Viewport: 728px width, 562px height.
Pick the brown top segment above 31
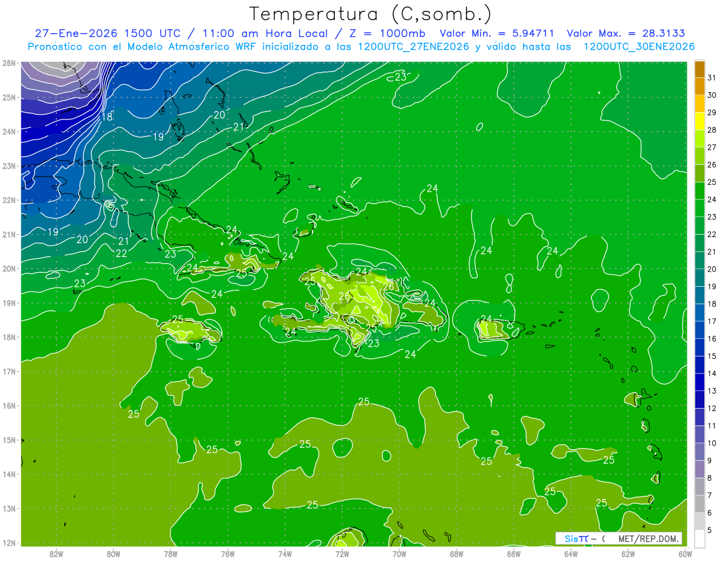(699, 69)
